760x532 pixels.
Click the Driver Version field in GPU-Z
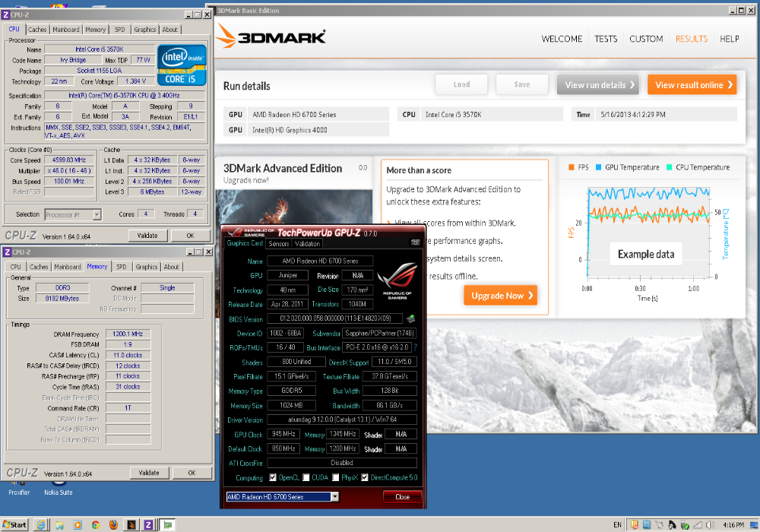(x=342, y=420)
